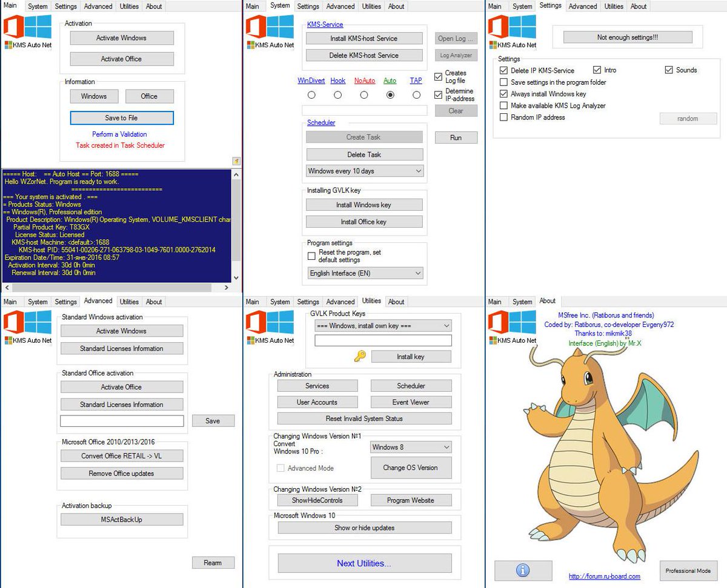727x588 pixels.
Task: Click Activate Windows in the Main panel
Action: tap(122, 38)
